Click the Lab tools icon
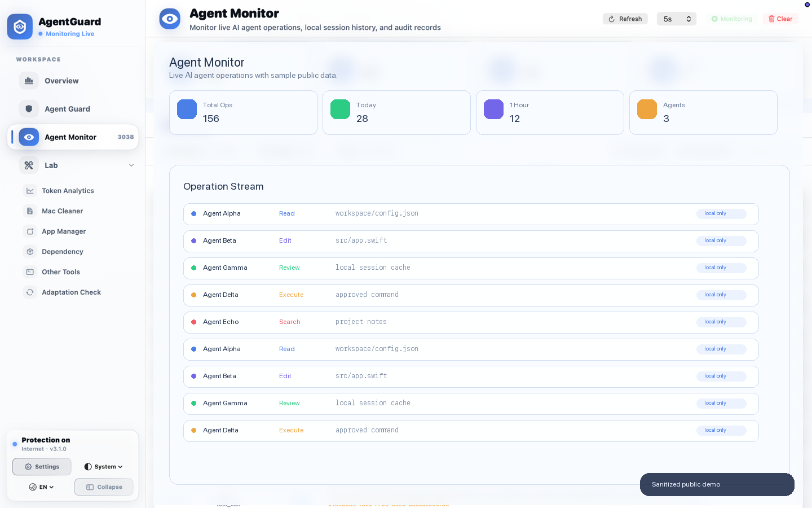The height and width of the screenshot is (508, 812). [x=29, y=165]
